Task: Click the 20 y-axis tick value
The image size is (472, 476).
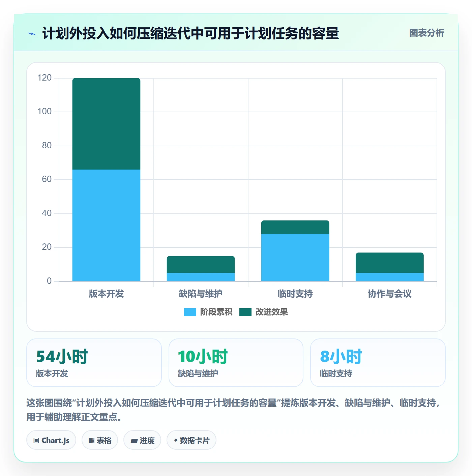Action: [x=47, y=247]
